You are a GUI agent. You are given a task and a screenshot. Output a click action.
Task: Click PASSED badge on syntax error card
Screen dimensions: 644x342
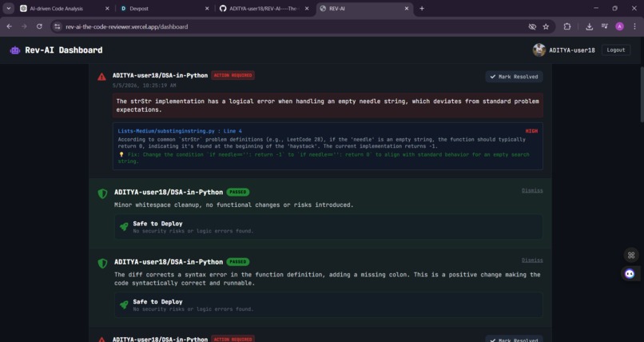[x=238, y=262]
